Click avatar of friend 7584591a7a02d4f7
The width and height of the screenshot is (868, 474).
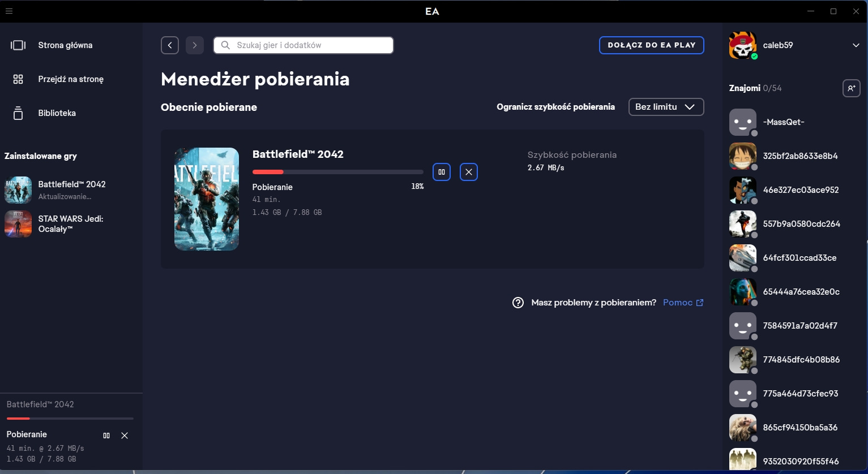[x=743, y=326]
